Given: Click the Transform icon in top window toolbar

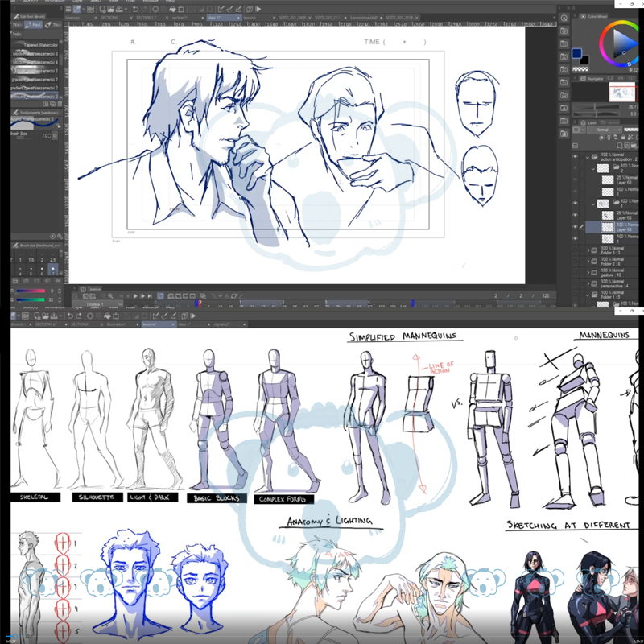Looking at the screenshot, I should [x=181, y=9].
